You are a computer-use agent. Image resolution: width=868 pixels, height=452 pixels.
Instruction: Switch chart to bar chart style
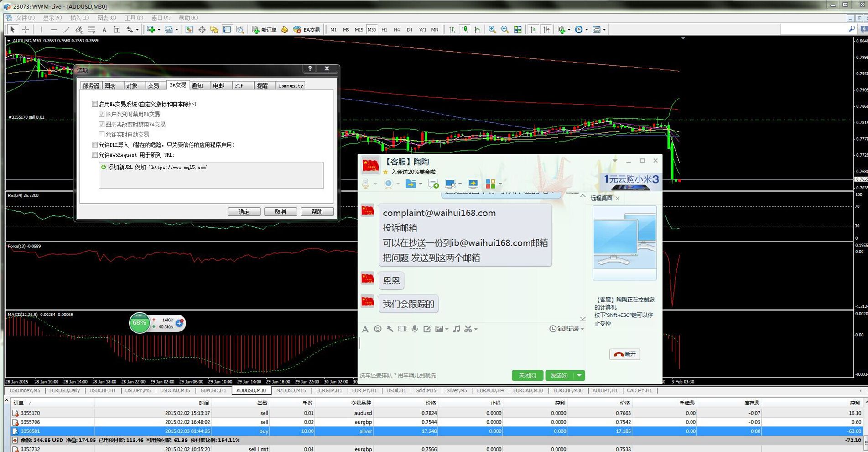[452, 30]
